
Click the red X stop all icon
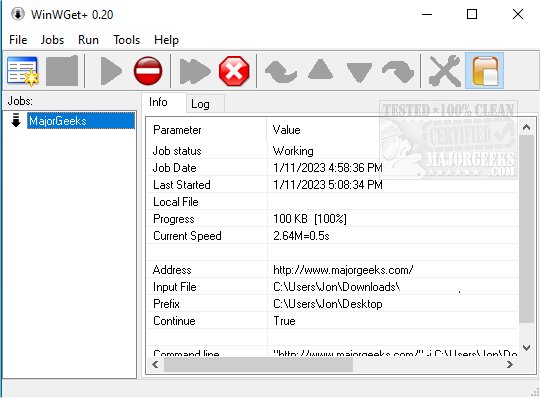[234, 71]
